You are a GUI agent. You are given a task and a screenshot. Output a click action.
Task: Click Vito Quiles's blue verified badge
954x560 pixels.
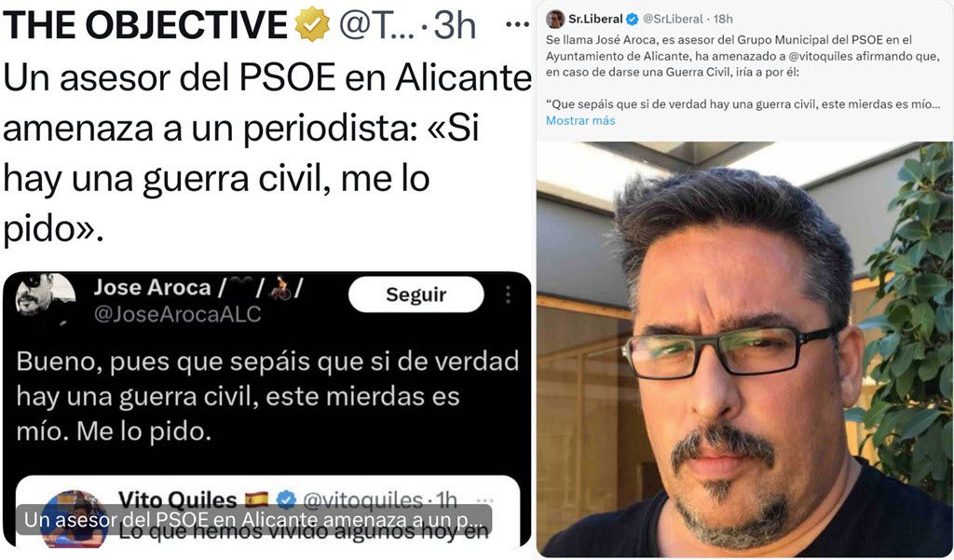(287, 500)
